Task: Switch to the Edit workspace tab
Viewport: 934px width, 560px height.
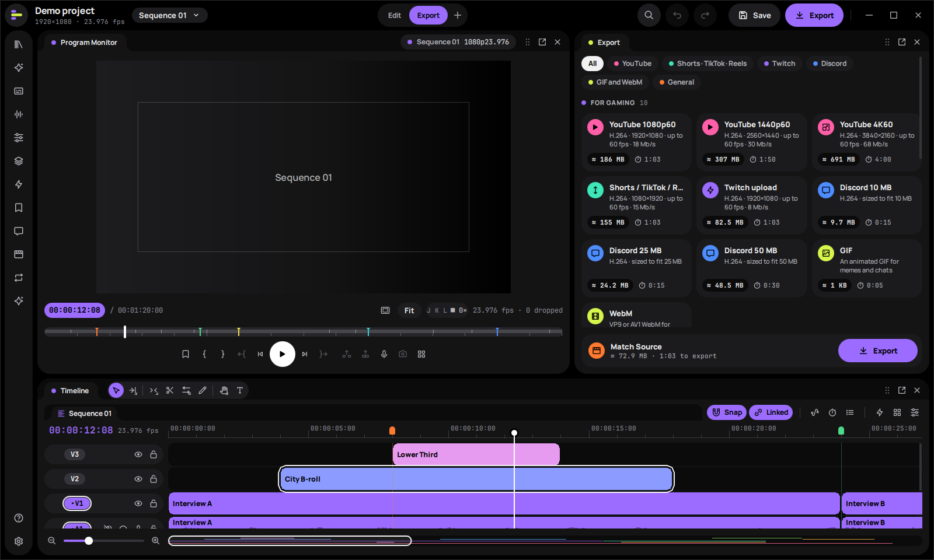Action: coord(395,15)
